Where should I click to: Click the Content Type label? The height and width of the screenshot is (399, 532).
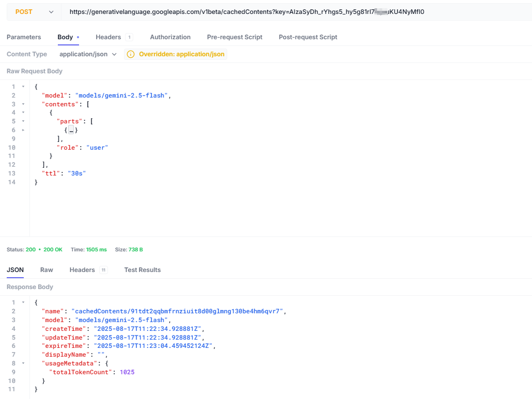click(27, 54)
